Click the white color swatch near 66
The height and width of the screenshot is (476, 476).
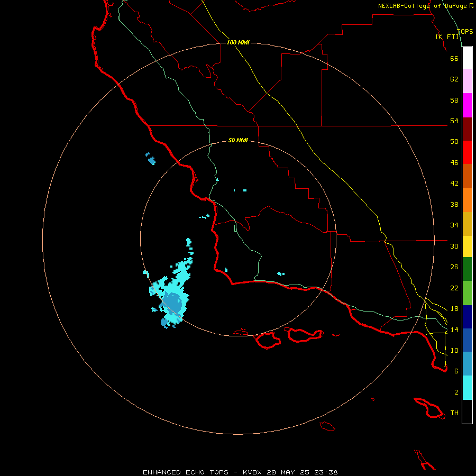point(467,58)
